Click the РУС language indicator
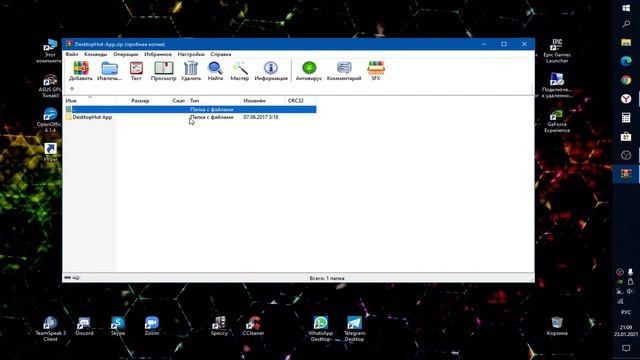 [x=626, y=312]
